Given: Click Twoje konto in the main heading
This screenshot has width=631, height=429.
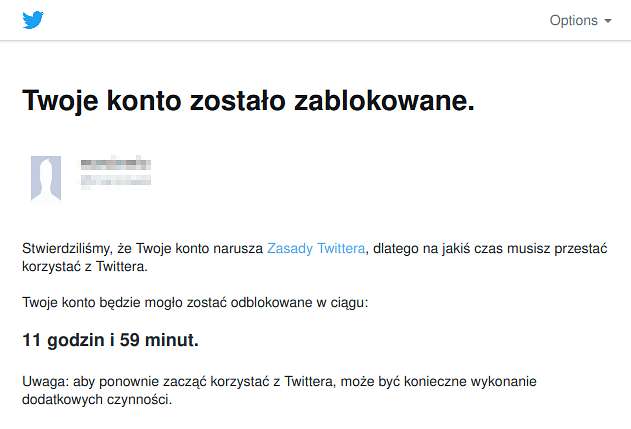Looking at the screenshot, I should (102, 100).
